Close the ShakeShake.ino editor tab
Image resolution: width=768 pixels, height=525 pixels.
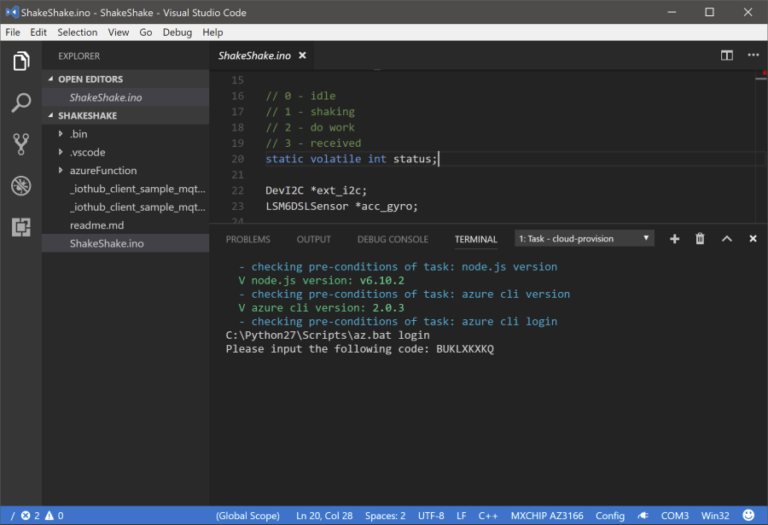click(x=303, y=55)
